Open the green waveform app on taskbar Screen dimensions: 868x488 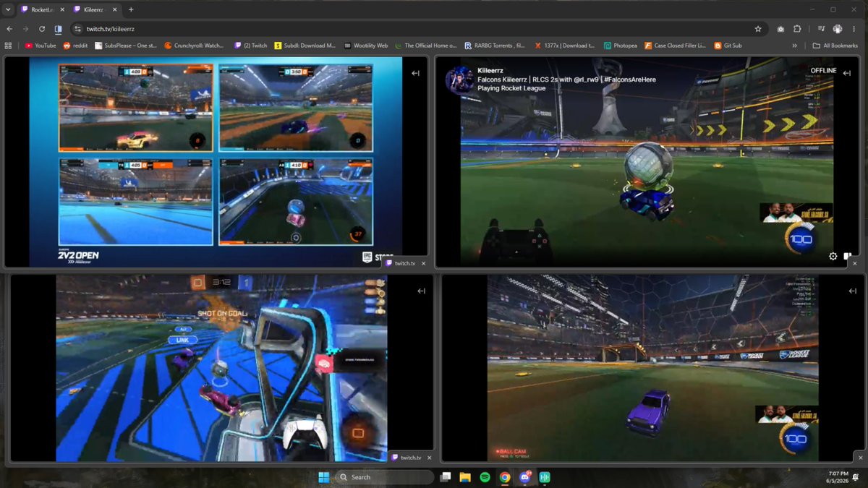(x=545, y=477)
